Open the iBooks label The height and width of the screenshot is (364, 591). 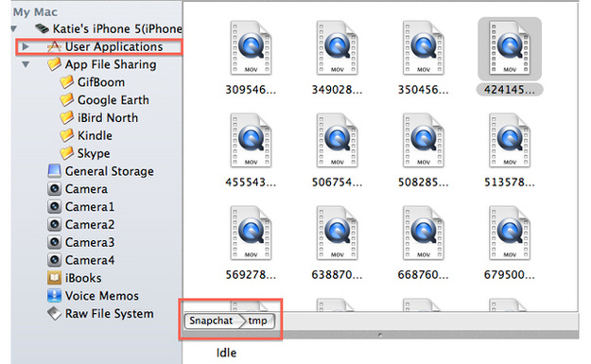83,278
